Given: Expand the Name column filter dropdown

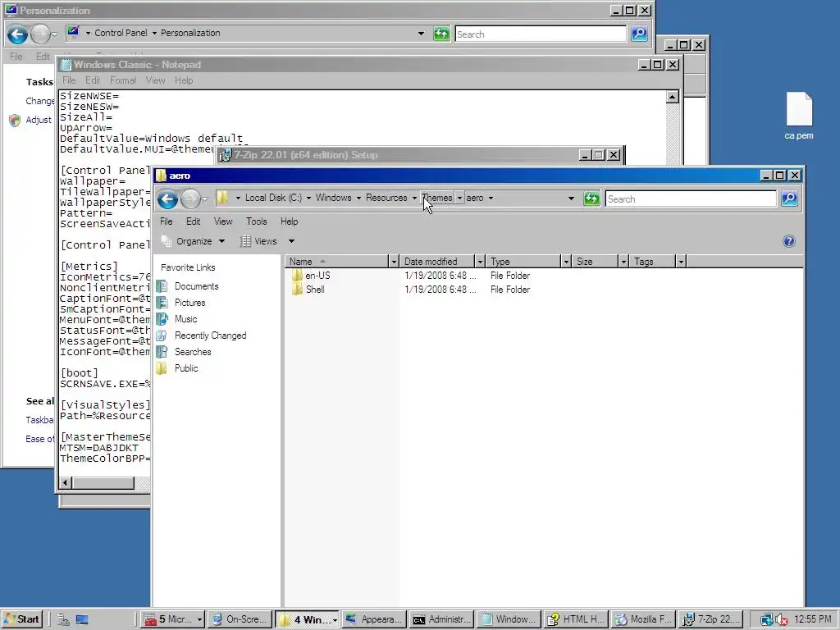Looking at the screenshot, I should 394,262.
